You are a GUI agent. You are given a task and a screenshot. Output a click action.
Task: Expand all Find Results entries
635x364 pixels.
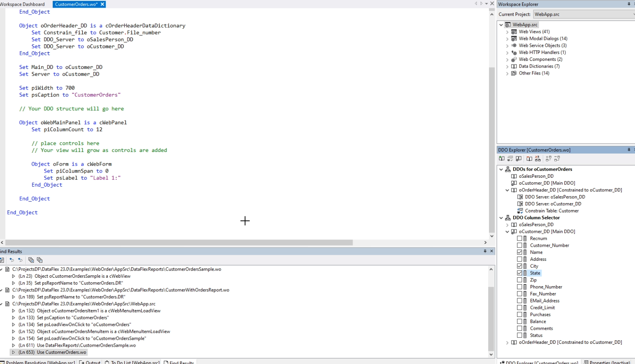click(x=31, y=260)
